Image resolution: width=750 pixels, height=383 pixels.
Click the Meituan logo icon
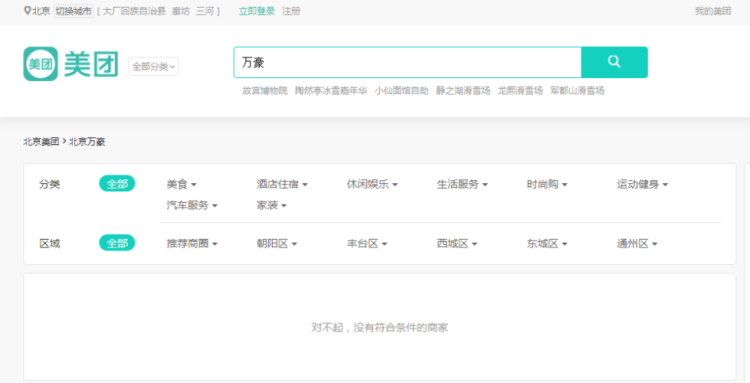41,64
